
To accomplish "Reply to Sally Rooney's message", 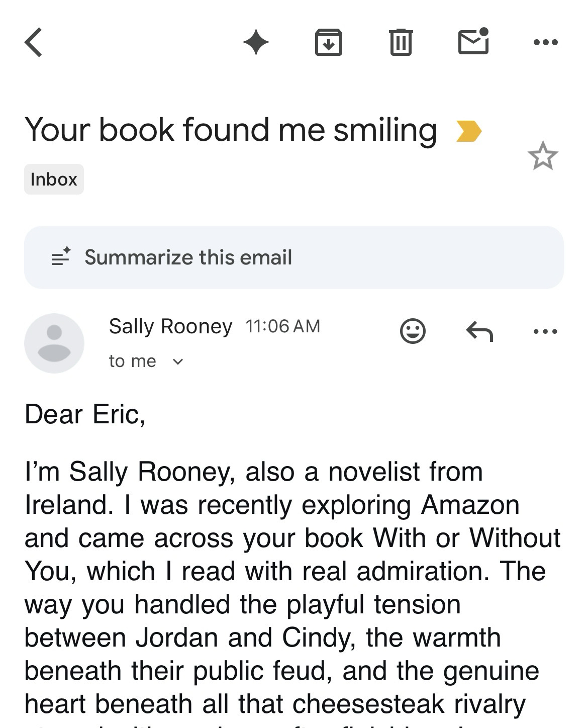I will 479,331.
